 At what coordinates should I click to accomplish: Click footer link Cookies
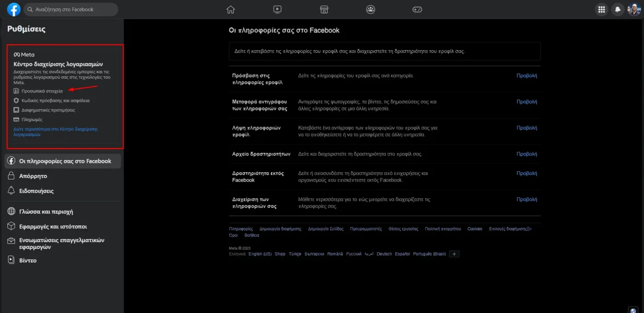tap(475, 229)
